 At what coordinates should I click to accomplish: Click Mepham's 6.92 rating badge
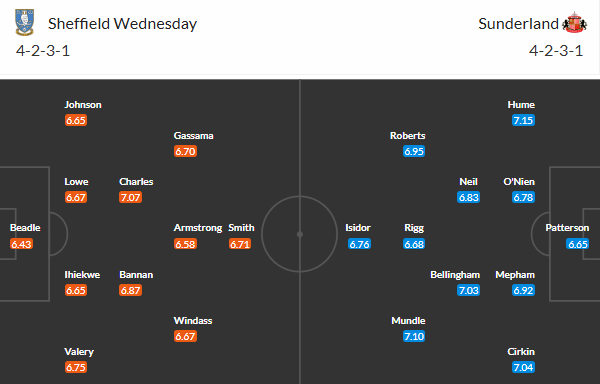coord(523,290)
